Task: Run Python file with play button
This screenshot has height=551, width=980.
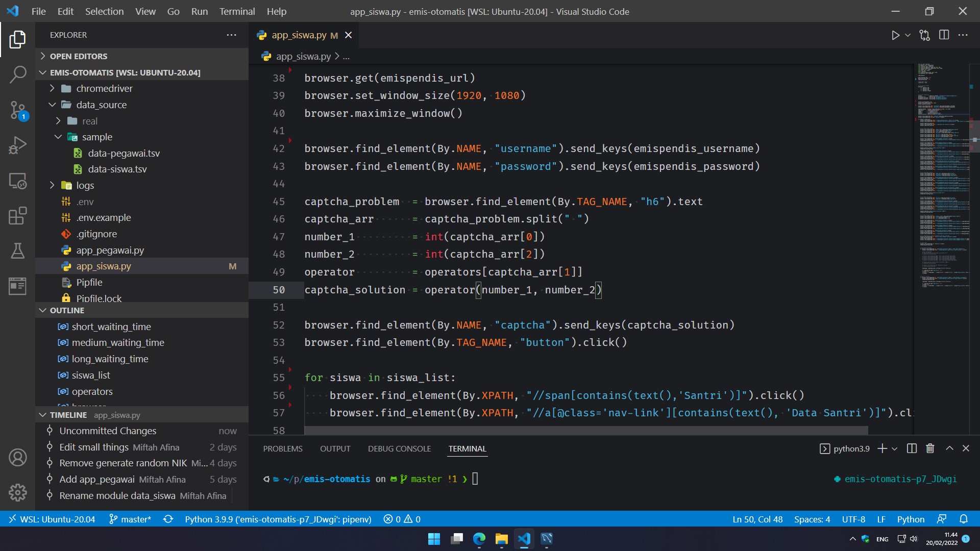Action: point(895,35)
